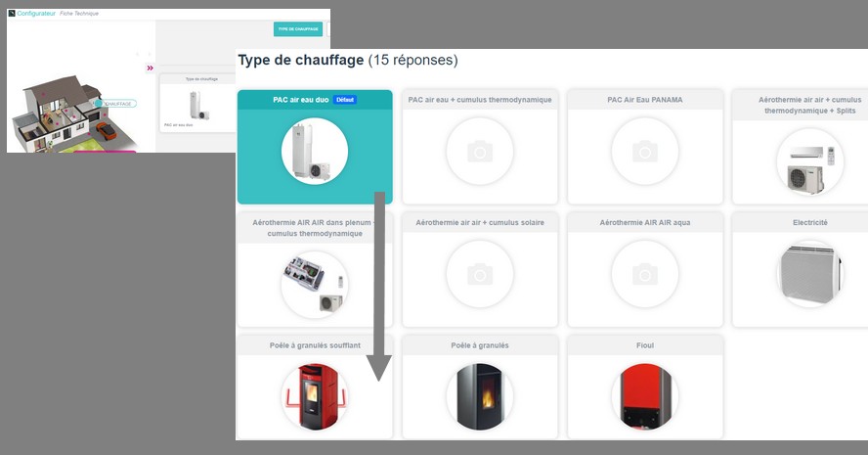The width and height of the screenshot is (868, 455).
Task: Click the Configurateur logo icon
Action: pyautogui.click(x=12, y=14)
